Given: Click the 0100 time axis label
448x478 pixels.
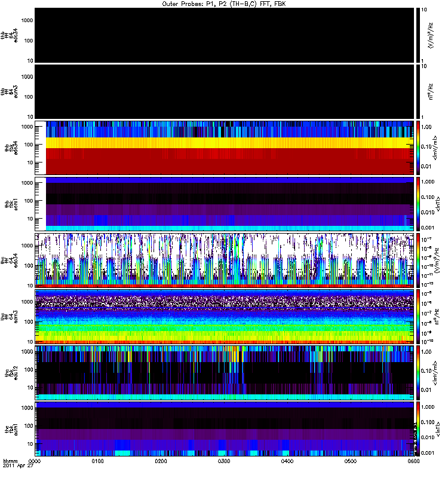Looking at the screenshot, I should 98,461.
